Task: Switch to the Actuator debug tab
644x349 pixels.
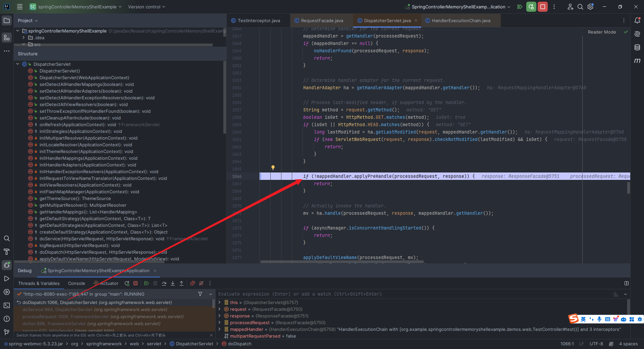Action: 106,283
